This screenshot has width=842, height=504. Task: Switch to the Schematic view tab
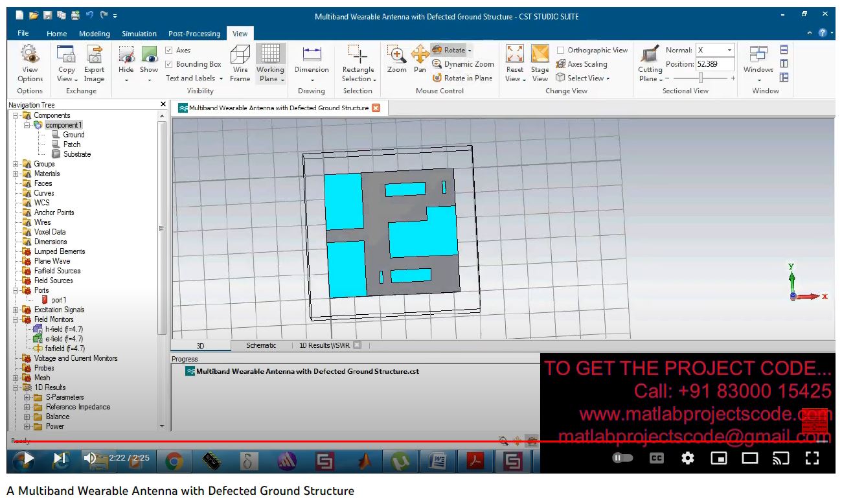coord(261,345)
